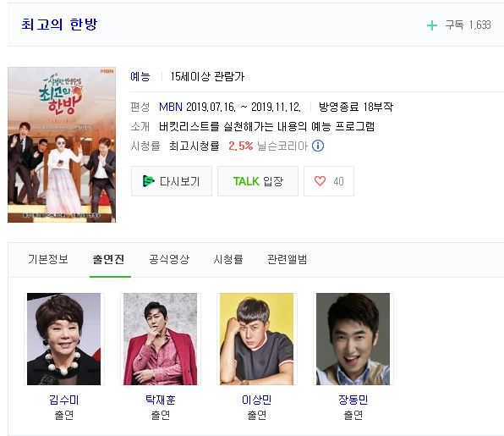Image resolution: width=504 pixels, height=436 pixels.
Task: Open the MBN broadcaster link
Action: [171, 107]
